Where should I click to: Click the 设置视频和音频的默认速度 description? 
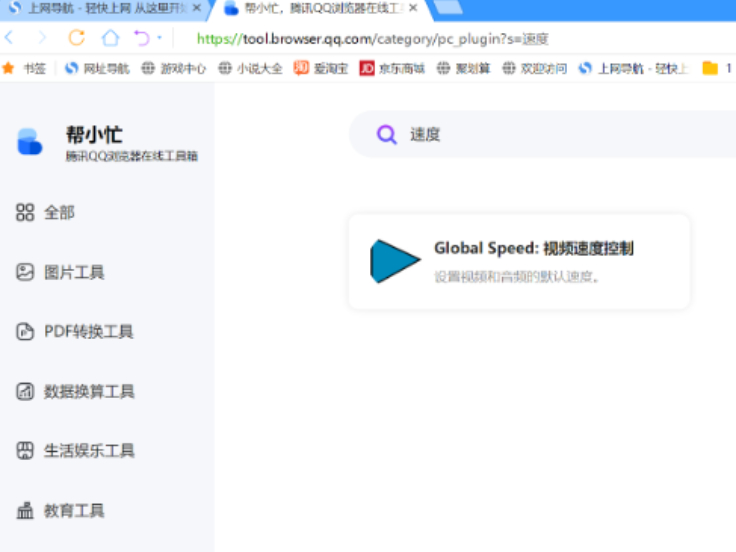[517, 277]
